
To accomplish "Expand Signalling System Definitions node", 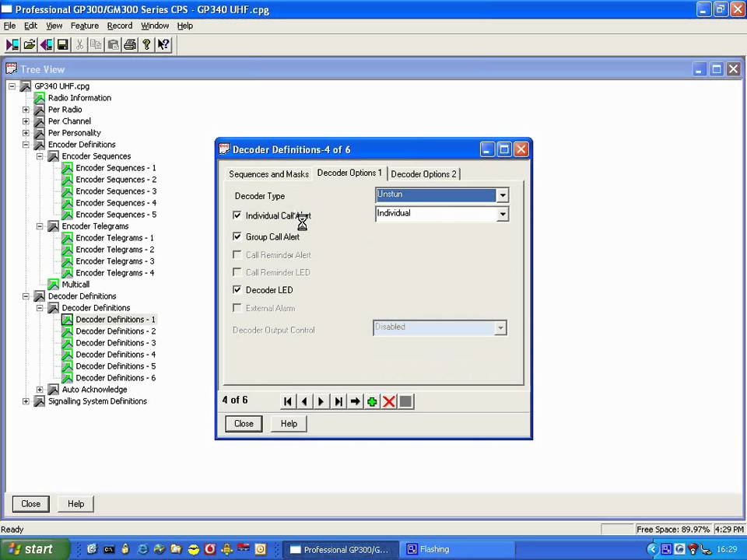I will [26, 401].
